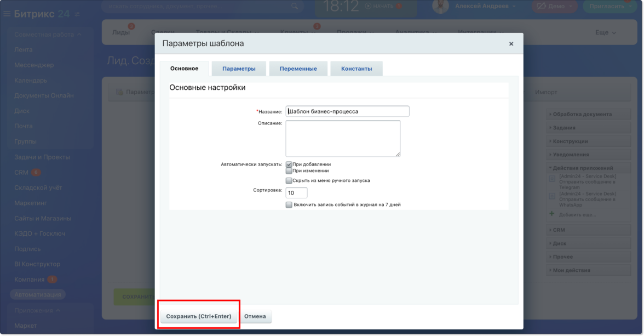
Task: Check Скрыть из меню ручного запуска
Action: click(x=289, y=180)
